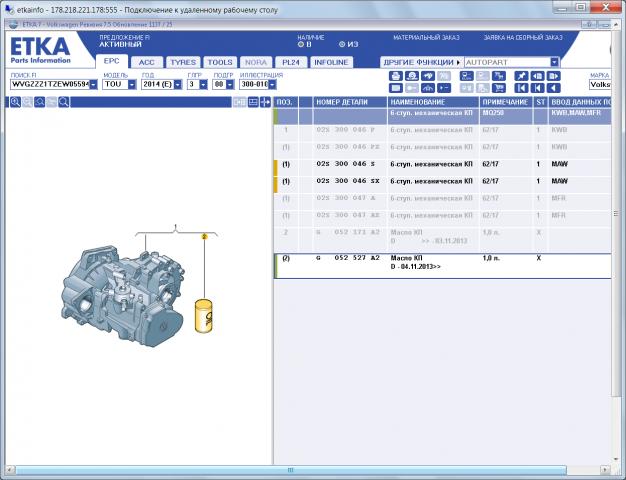
Task: Click the MQ250 note in the header row
Action: [x=493, y=113]
